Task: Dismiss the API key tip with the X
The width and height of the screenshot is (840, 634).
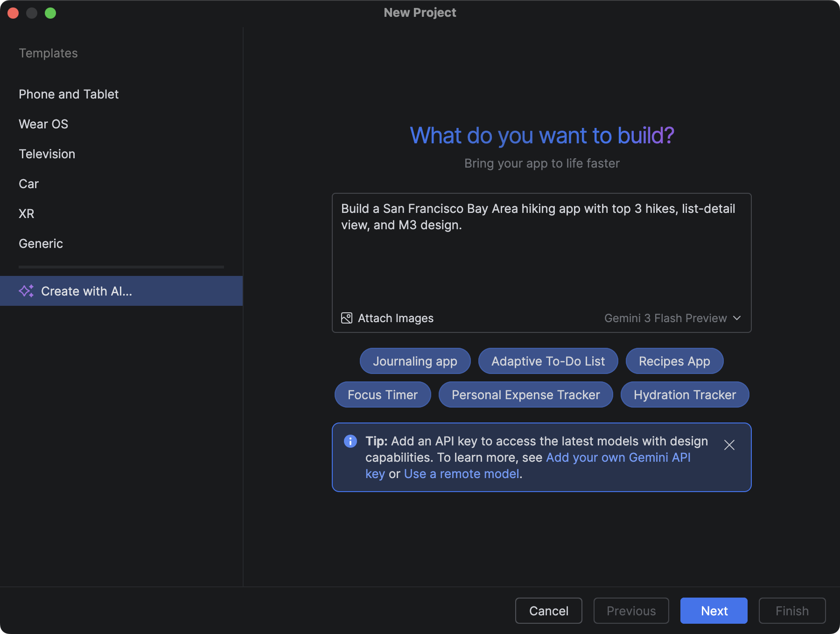Action: (x=729, y=445)
